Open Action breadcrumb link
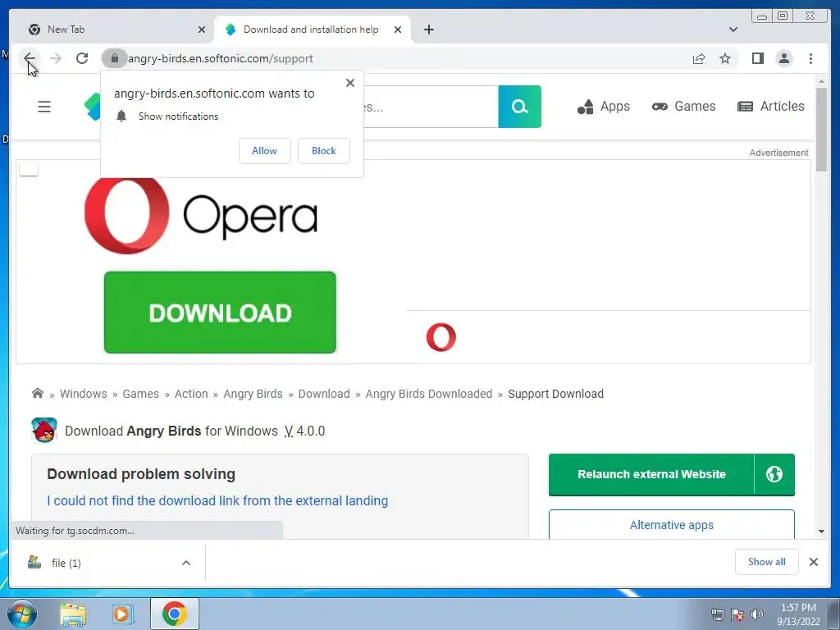 pos(190,394)
